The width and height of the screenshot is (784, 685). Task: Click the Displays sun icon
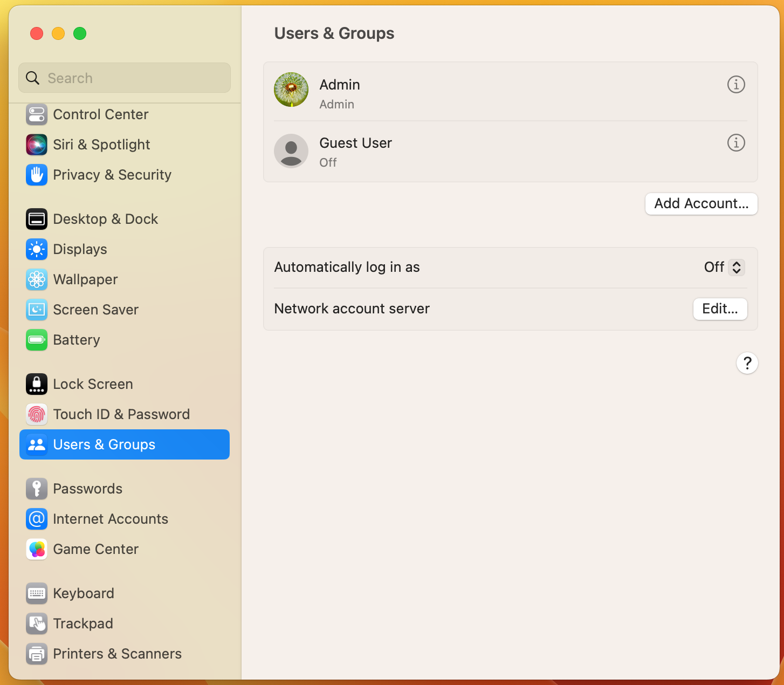point(37,249)
